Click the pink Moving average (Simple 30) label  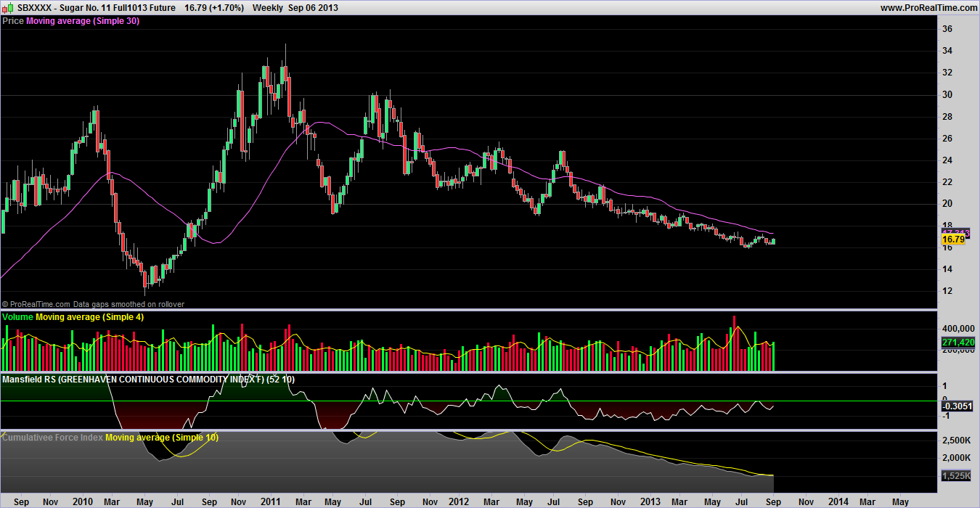(x=83, y=21)
